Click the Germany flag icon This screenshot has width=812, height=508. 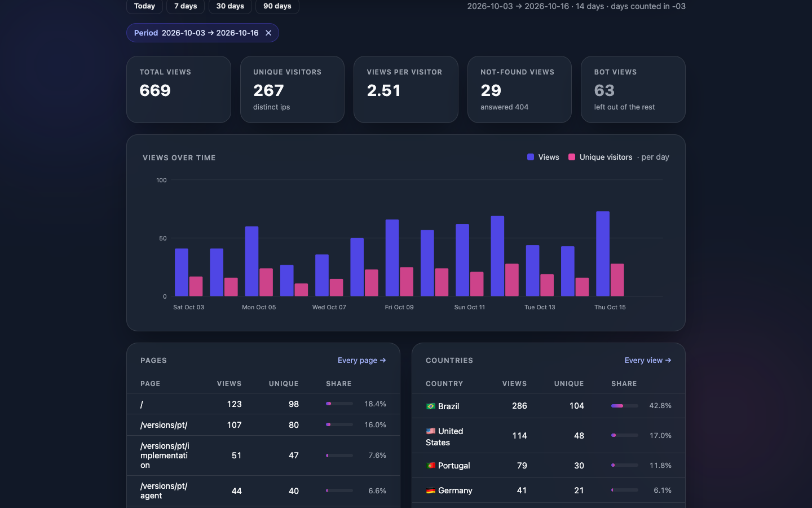(x=431, y=491)
